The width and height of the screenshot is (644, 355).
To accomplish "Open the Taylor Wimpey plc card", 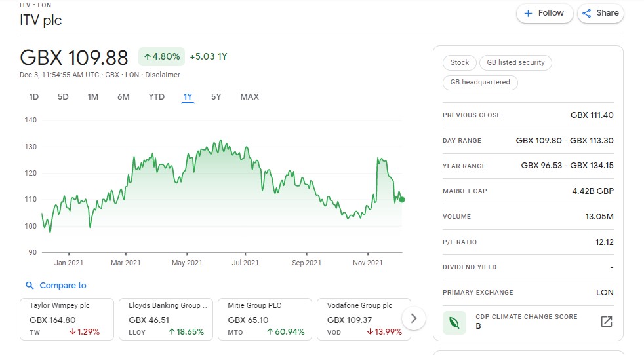I will point(67,319).
